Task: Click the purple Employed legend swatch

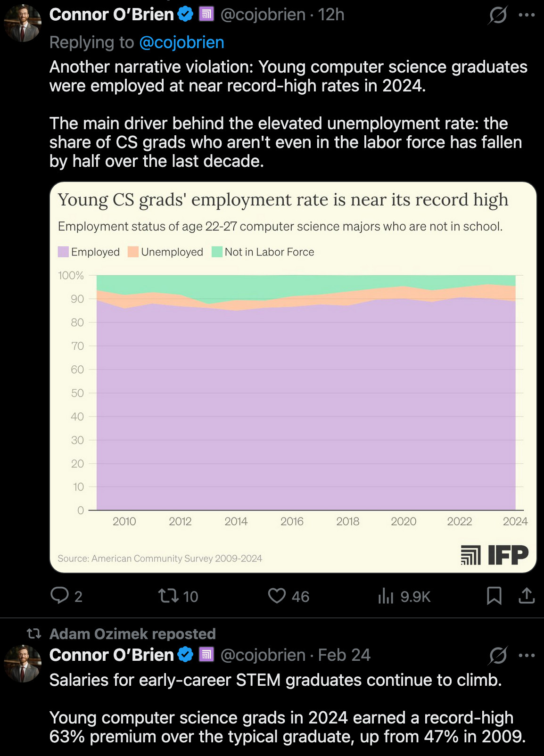Action: click(63, 252)
